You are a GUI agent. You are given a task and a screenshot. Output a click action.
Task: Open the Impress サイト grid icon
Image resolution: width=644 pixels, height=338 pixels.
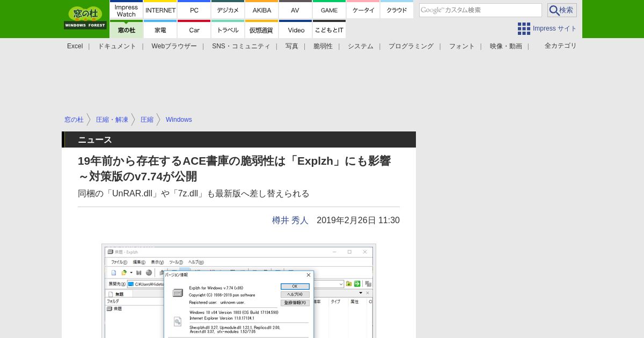524,28
